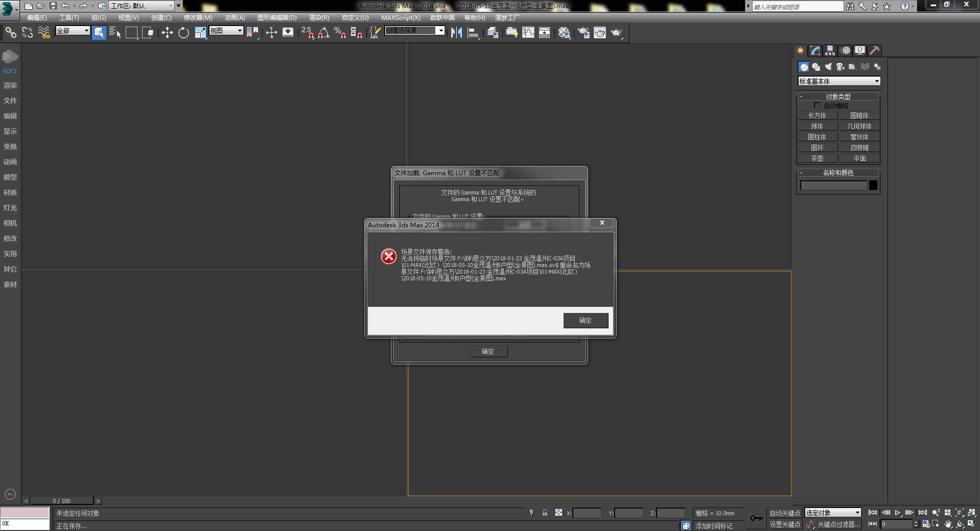The width and height of the screenshot is (980, 531).
Task: Select the Lights create category icon
Action: point(828,67)
